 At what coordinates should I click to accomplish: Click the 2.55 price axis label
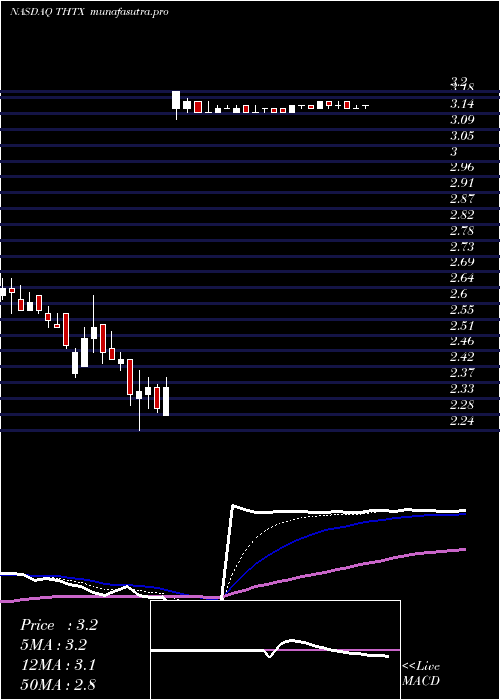[x=462, y=309]
